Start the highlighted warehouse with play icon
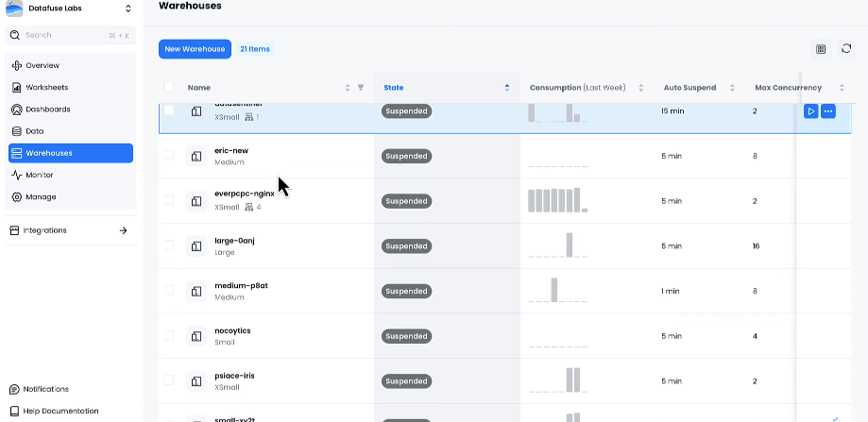This screenshot has width=868, height=422. (810, 111)
